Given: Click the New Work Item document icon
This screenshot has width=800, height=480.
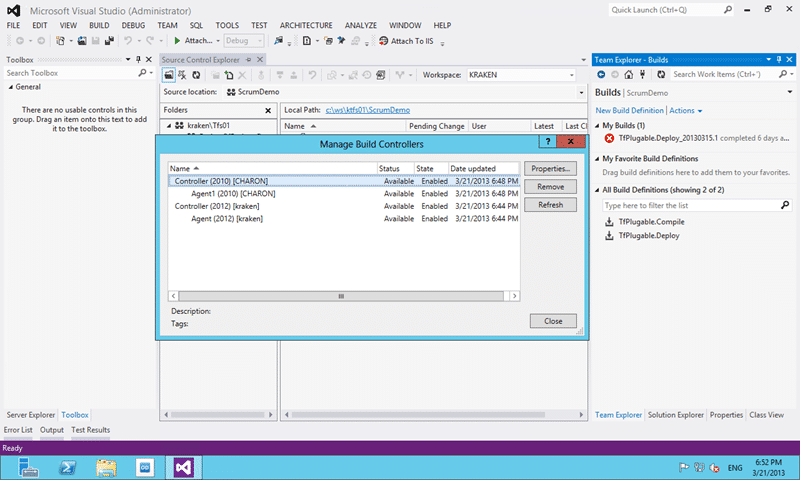Looking at the screenshot, I should (307, 41).
